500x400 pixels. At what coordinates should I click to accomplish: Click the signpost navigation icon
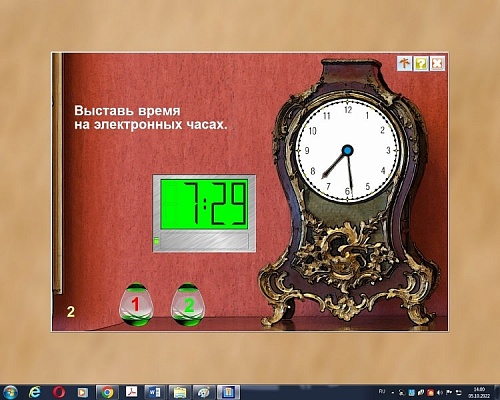(x=404, y=63)
